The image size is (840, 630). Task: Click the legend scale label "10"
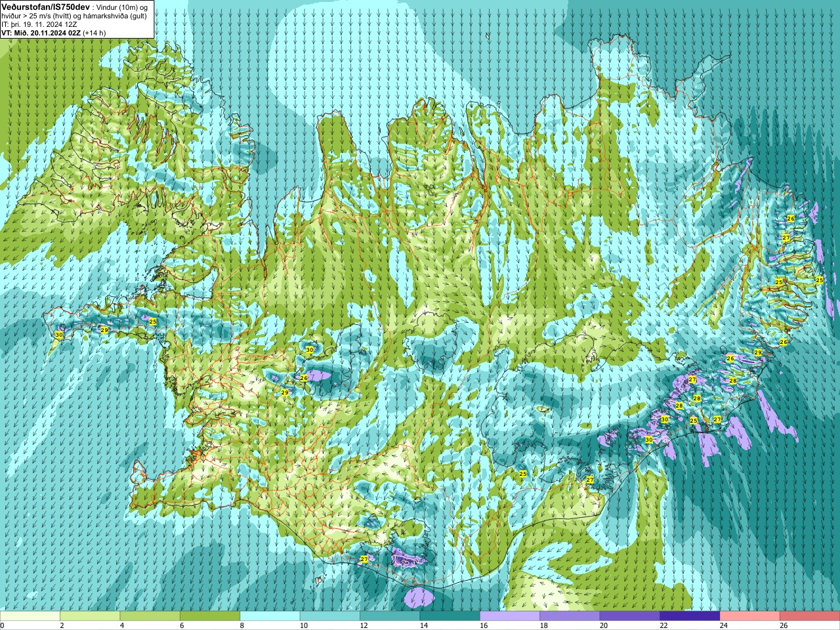[304, 625]
